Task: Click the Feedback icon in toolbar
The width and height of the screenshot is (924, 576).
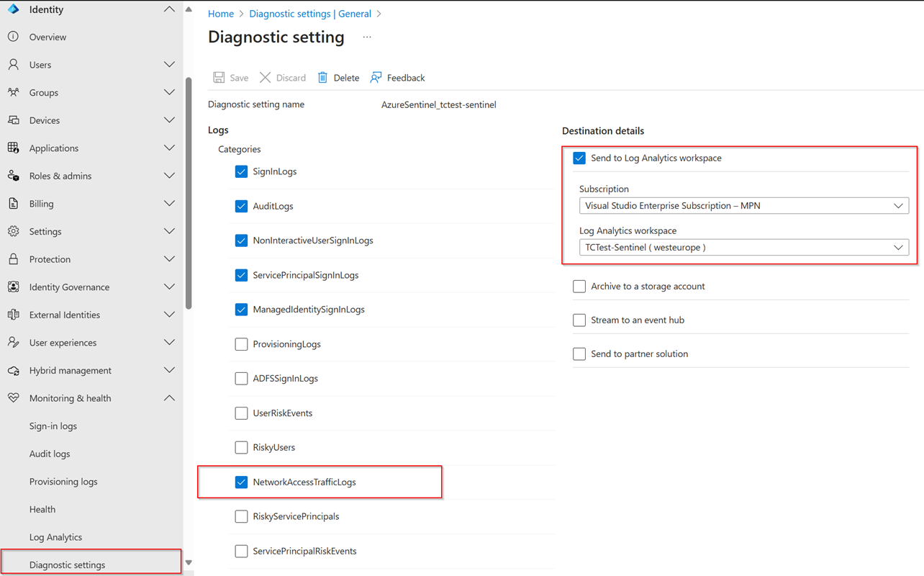Action: 376,78
